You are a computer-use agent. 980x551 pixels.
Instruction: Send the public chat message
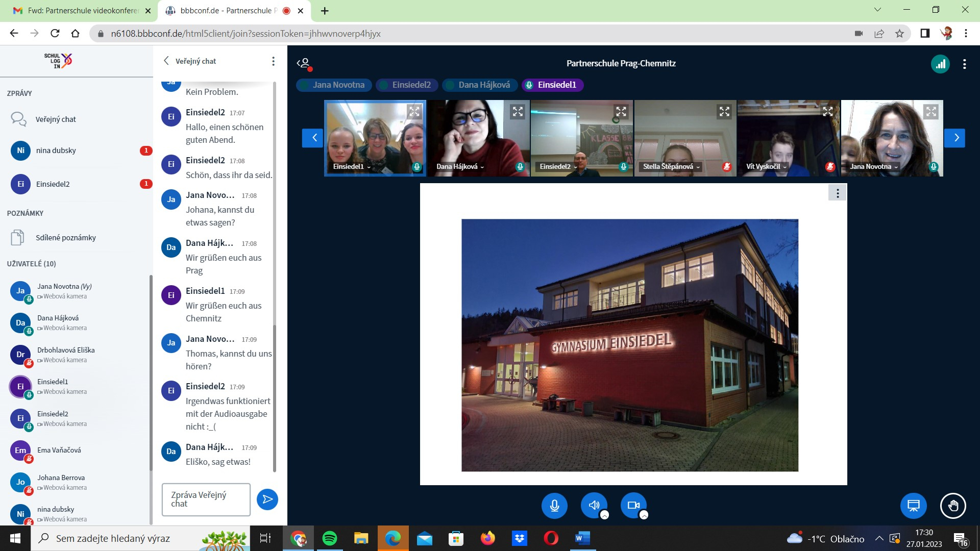pyautogui.click(x=267, y=499)
